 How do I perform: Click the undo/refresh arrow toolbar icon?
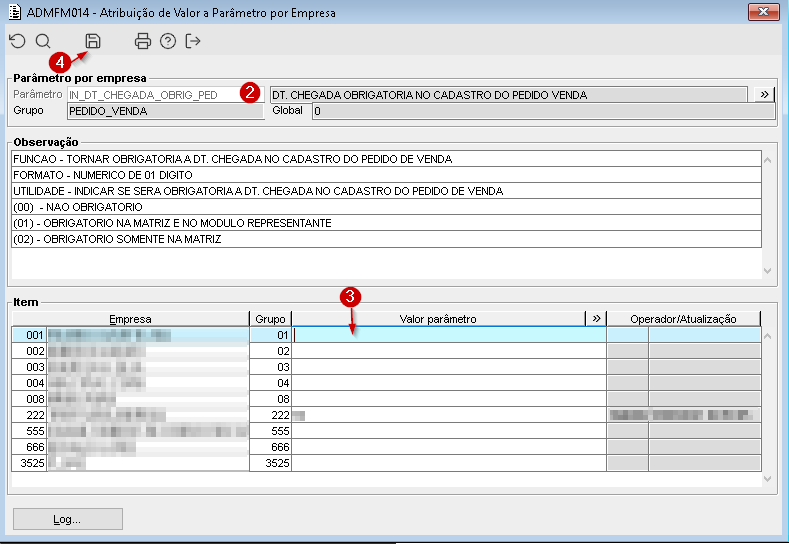(x=18, y=41)
